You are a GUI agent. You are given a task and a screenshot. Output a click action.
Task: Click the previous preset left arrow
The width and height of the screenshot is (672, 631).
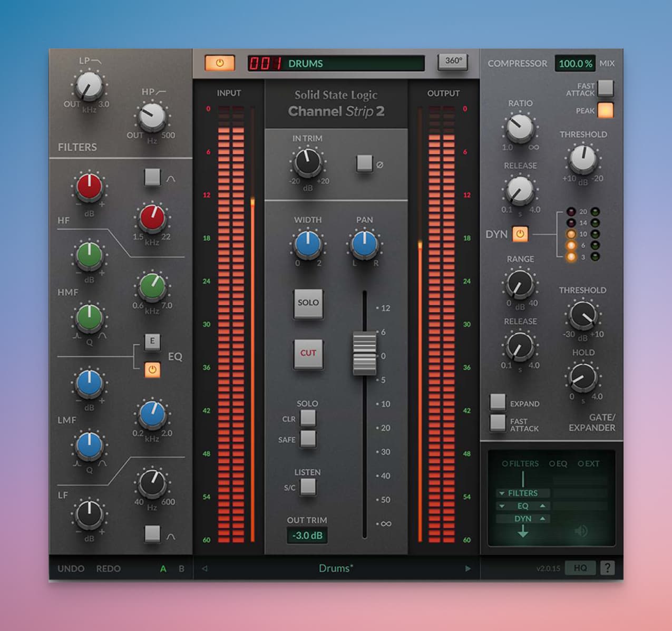(205, 568)
